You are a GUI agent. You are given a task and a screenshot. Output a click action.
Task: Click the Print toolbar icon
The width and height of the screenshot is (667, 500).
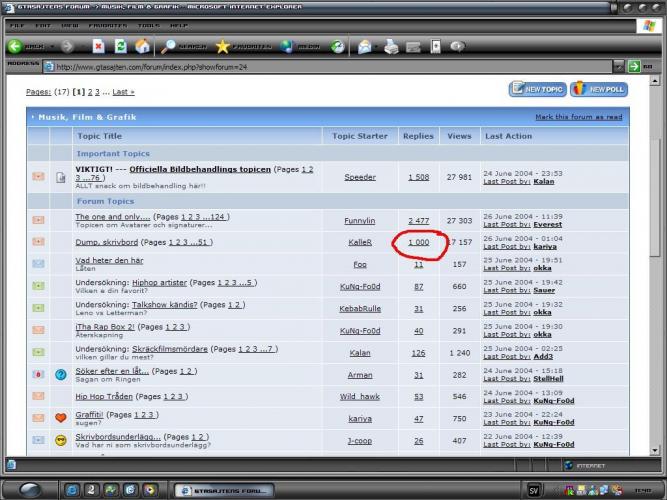coord(391,46)
